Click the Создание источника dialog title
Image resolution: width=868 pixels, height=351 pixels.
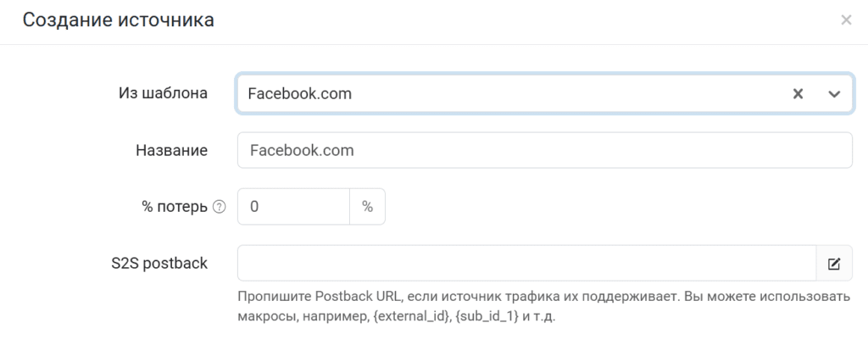point(119,20)
